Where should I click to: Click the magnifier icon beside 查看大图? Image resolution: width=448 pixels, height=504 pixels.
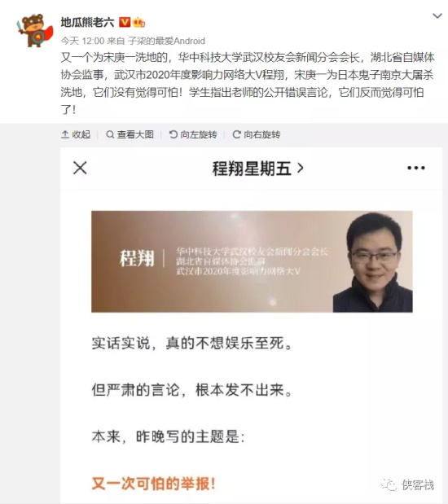click(x=110, y=134)
